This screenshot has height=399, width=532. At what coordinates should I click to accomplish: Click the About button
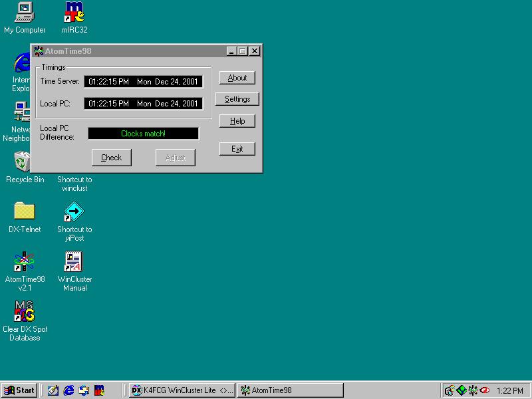237,78
